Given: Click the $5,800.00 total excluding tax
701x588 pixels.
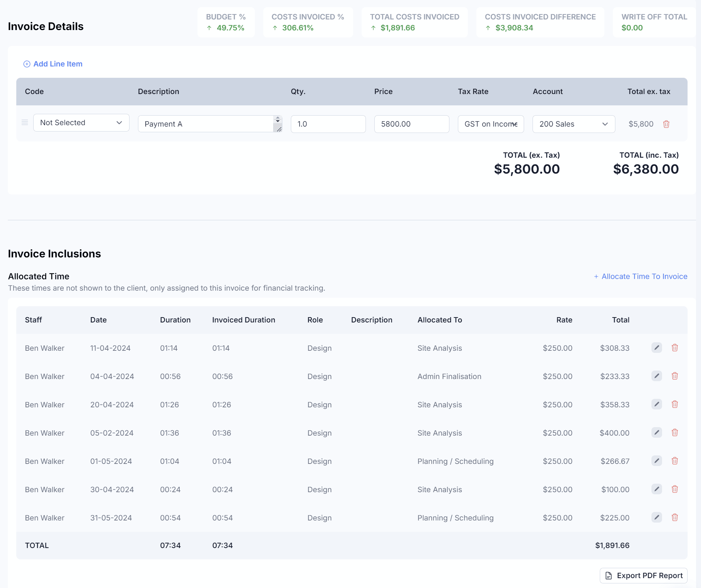Looking at the screenshot, I should 527,169.
